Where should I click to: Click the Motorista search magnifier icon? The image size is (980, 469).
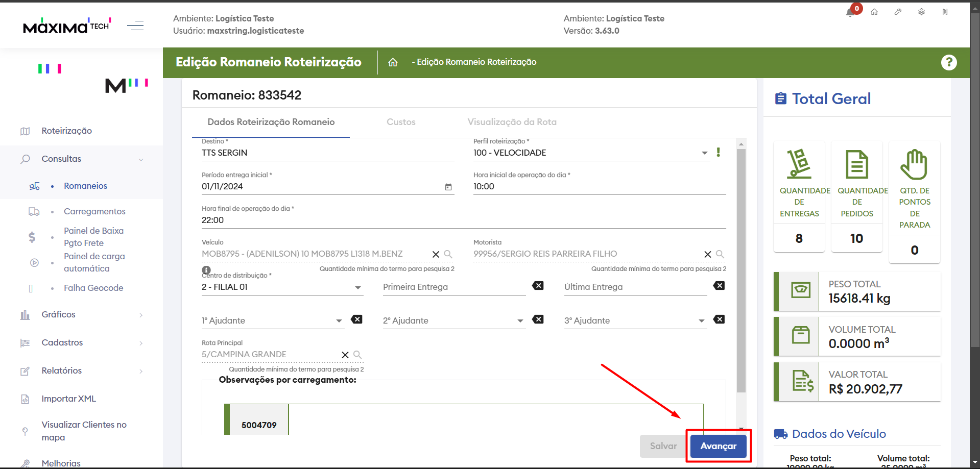[x=720, y=254]
